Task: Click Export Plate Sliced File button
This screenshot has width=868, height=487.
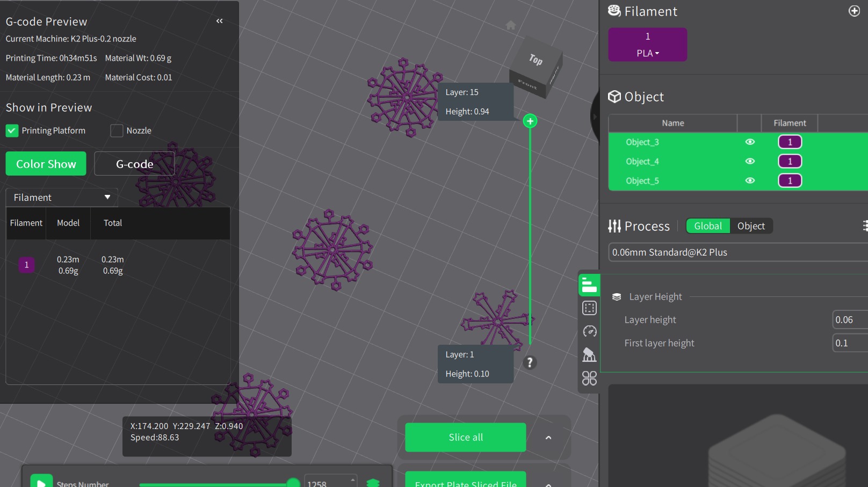Action: click(x=465, y=480)
